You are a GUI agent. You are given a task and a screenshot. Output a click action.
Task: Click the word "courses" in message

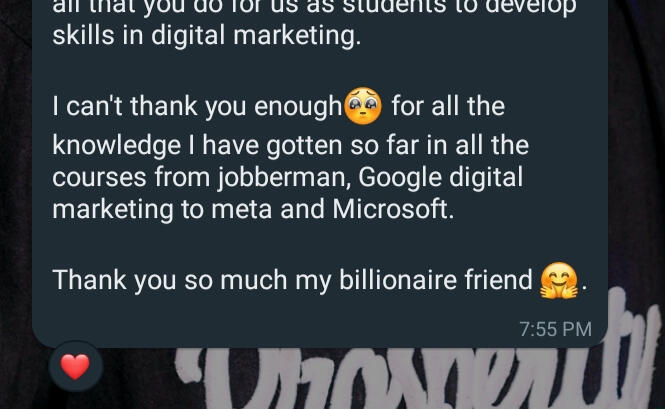coord(99,177)
